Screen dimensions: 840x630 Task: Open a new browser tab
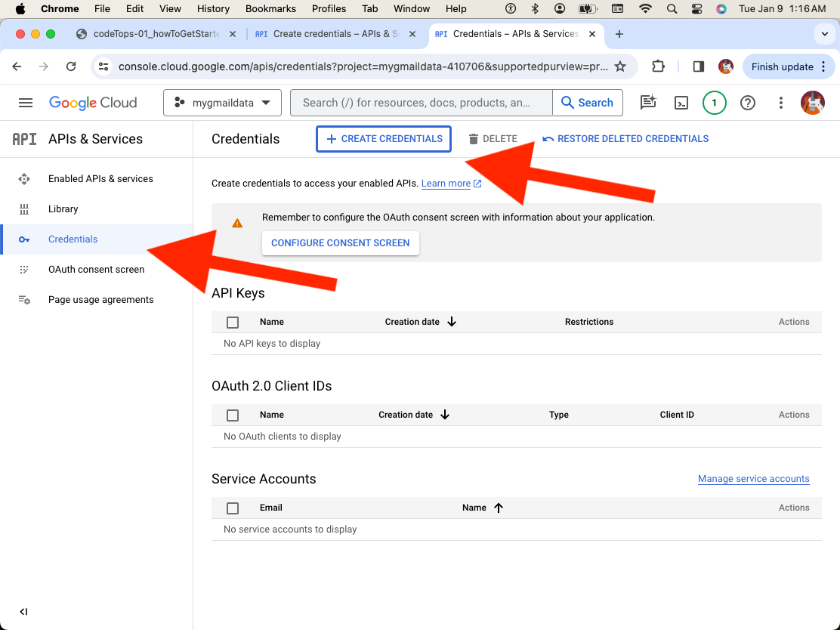point(619,34)
